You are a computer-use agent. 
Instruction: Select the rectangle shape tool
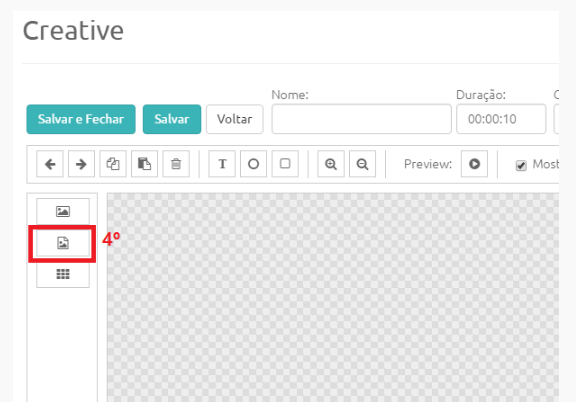[x=285, y=164]
